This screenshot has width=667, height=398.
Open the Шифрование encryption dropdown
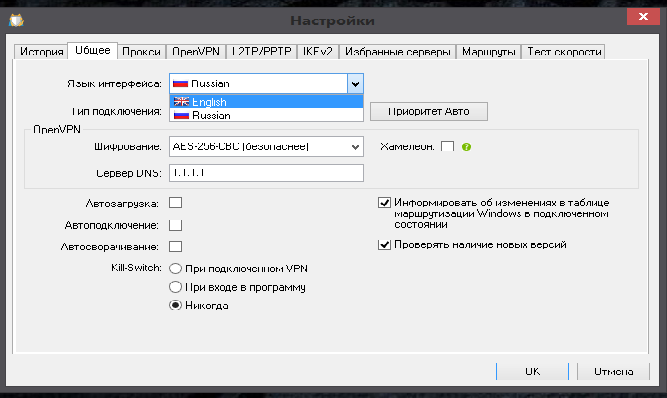coord(266,147)
